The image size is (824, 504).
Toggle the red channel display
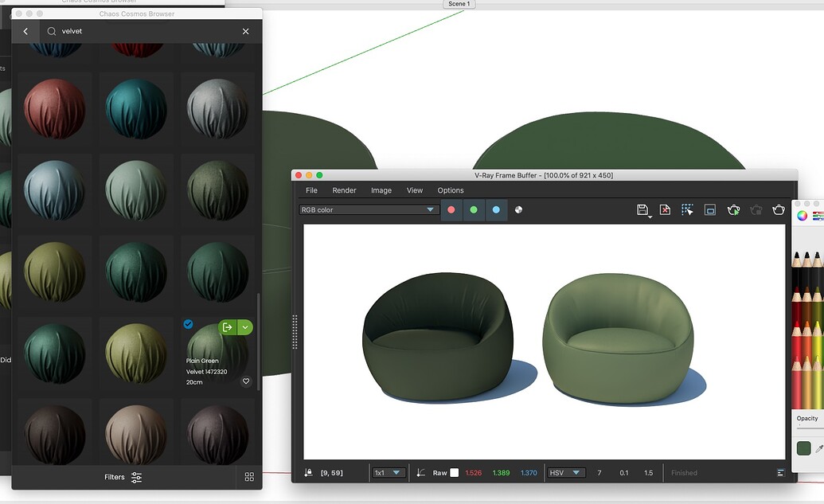(451, 209)
